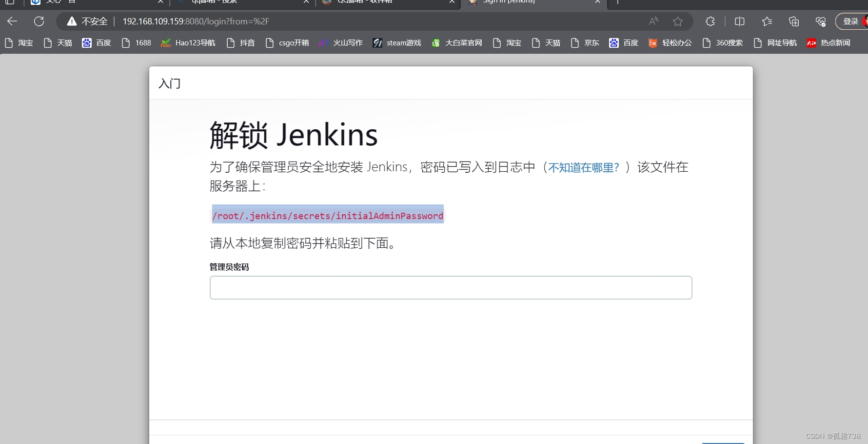Open the browser extensions puzzle icon
868x444 pixels.
[x=710, y=21]
